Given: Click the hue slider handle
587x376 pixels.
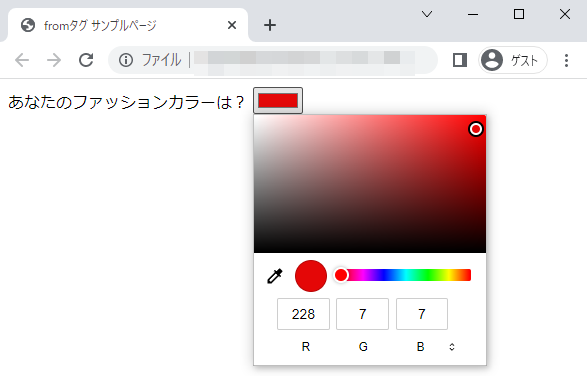Looking at the screenshot, I should click(341, 275).
